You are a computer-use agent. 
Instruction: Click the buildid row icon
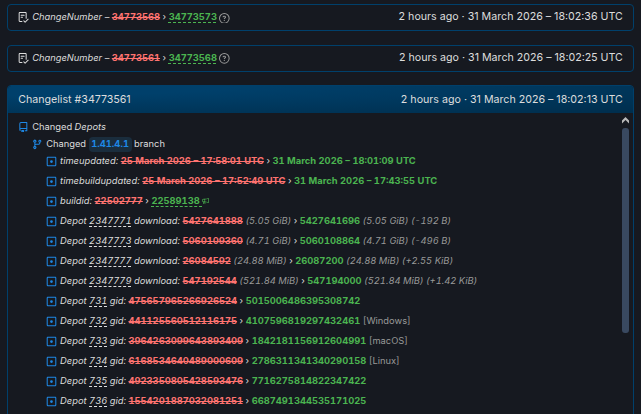pos(51,201)
